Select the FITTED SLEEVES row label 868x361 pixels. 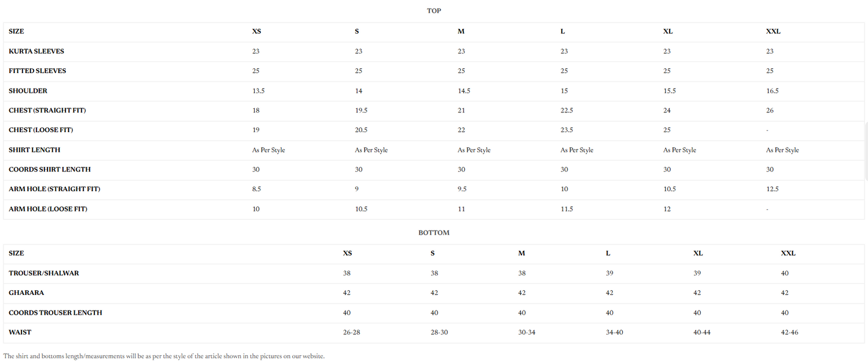(38, 71)
